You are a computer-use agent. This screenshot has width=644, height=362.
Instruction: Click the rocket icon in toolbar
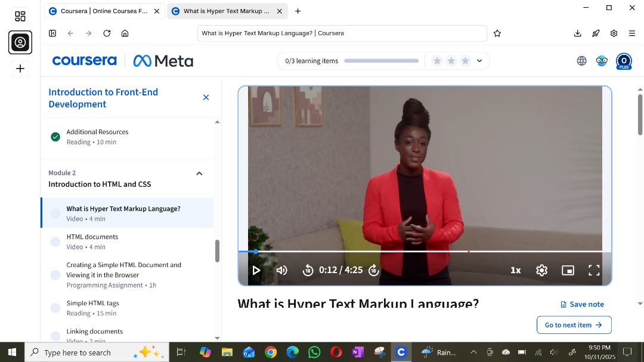pyautogui.click(x=596, y=33)
